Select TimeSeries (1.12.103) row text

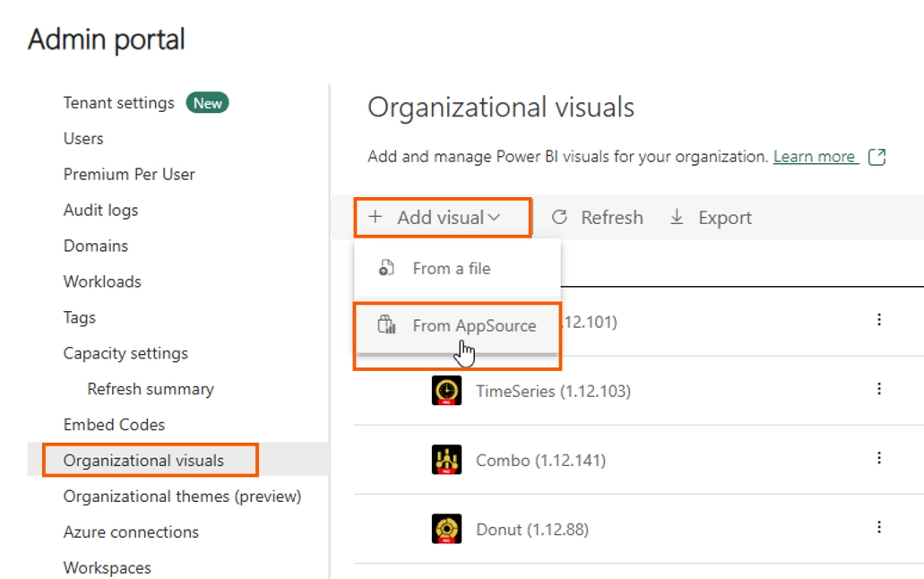pyautogui.click(x=553, y=392)
